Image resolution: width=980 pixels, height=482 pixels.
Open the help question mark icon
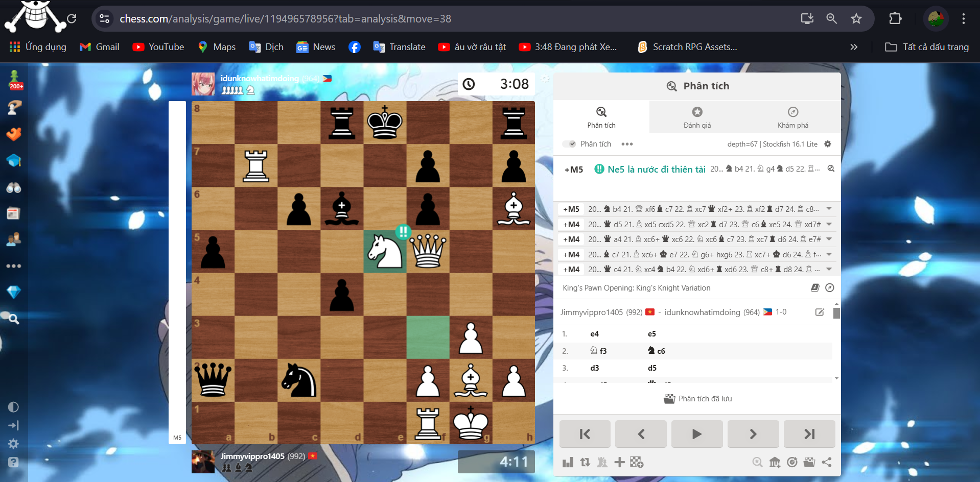point(13,462)
